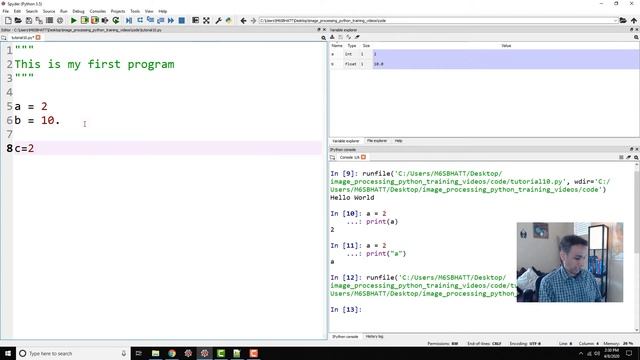Viewport: 640px width, 360px height.
Task: Search variables in Variable explorer
Action: (636, 37)
